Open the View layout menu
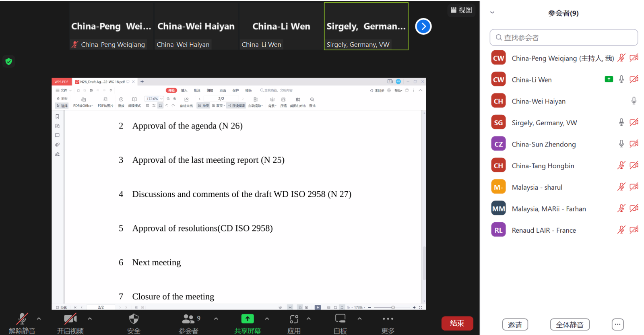 click(x=461, y=10)
